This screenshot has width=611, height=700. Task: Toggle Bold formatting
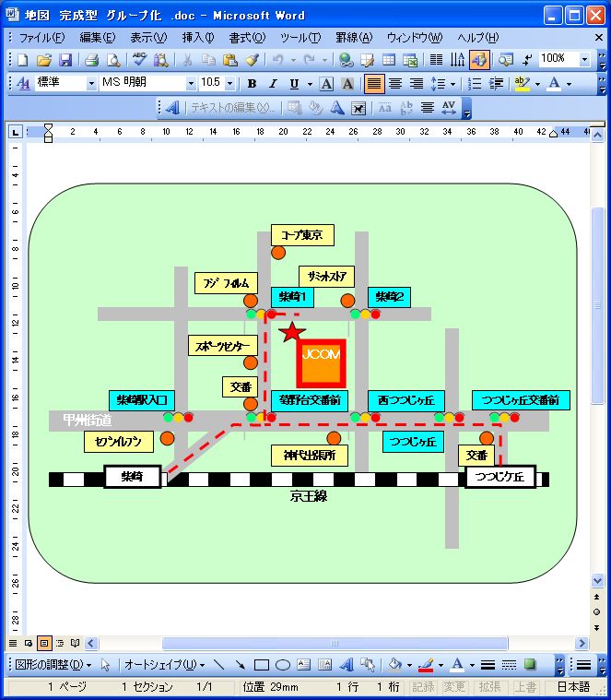[252, 84]
